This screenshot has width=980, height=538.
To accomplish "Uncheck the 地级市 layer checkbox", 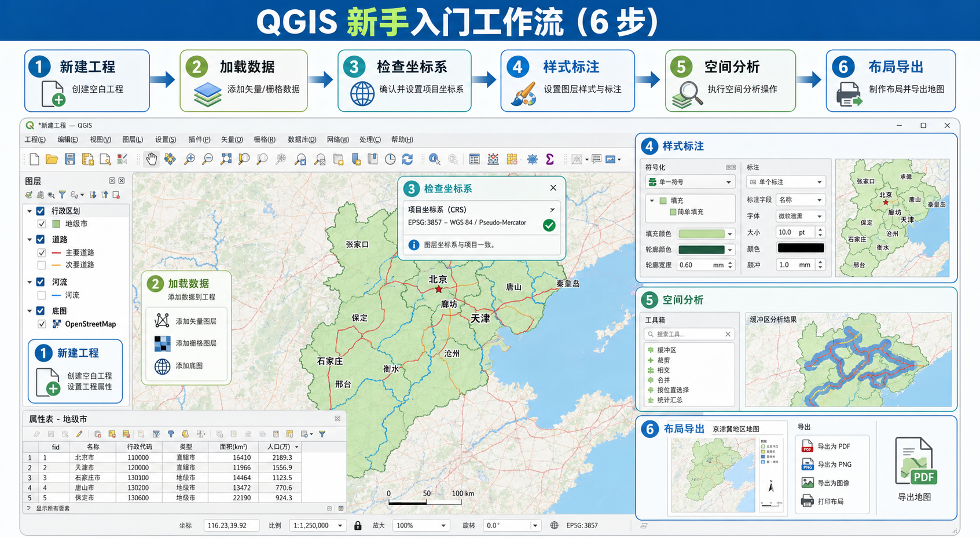I will click(42, 224).
